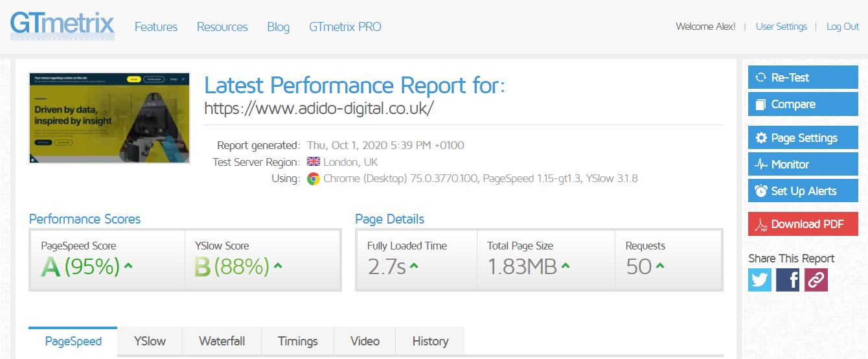Switch to the Waterfall tab
The height and width of the screenshot is (359, 868).
222,342
